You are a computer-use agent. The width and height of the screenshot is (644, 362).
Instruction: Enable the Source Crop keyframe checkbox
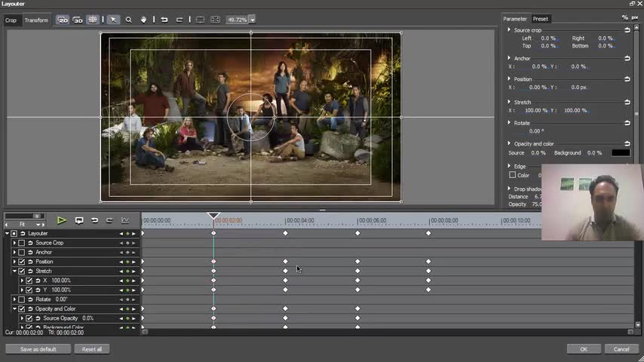pyautogui.click(x=22, y=243)
